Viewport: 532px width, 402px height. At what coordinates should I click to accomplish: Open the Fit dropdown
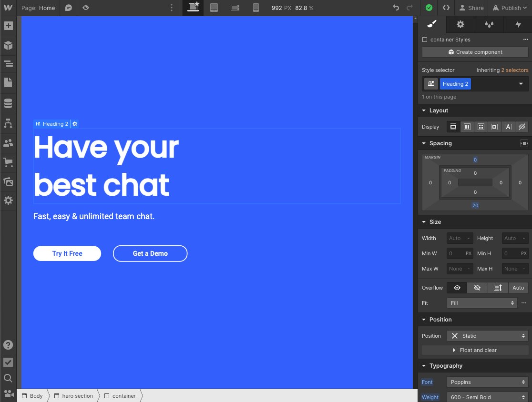click(482, 303)
